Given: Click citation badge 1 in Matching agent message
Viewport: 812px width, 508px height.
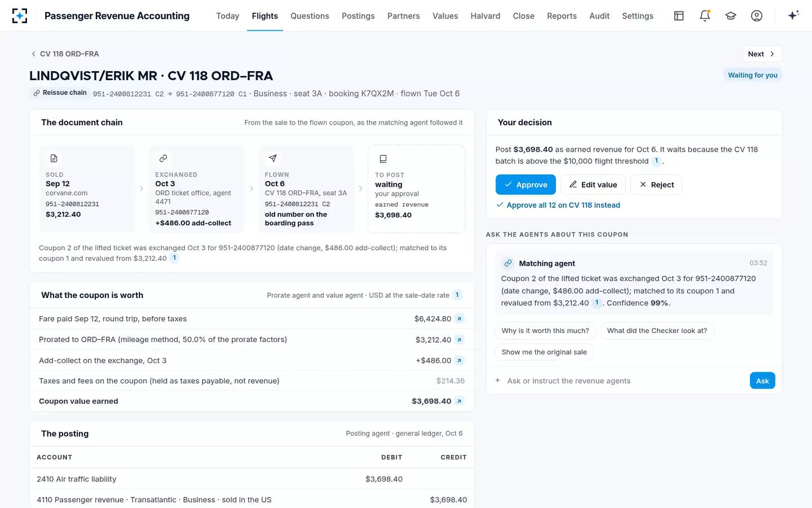Looking at the screenshot, I should 597,303.
